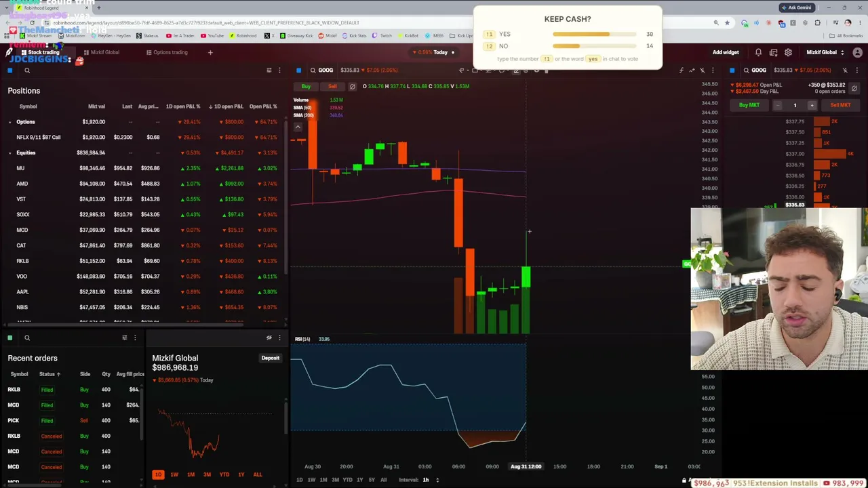868x488 pixels.
Task: Select the 1W range on account chart
Action: (x=174, y=474)
